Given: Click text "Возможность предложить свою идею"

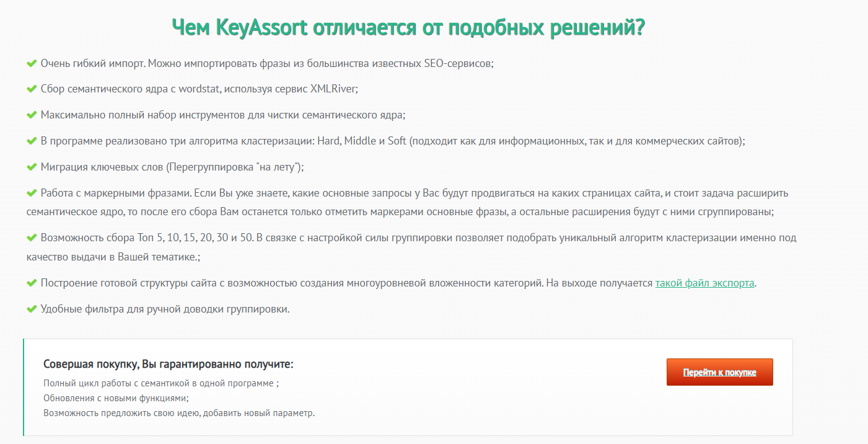Looking at the screenshot, I should 121,413.
